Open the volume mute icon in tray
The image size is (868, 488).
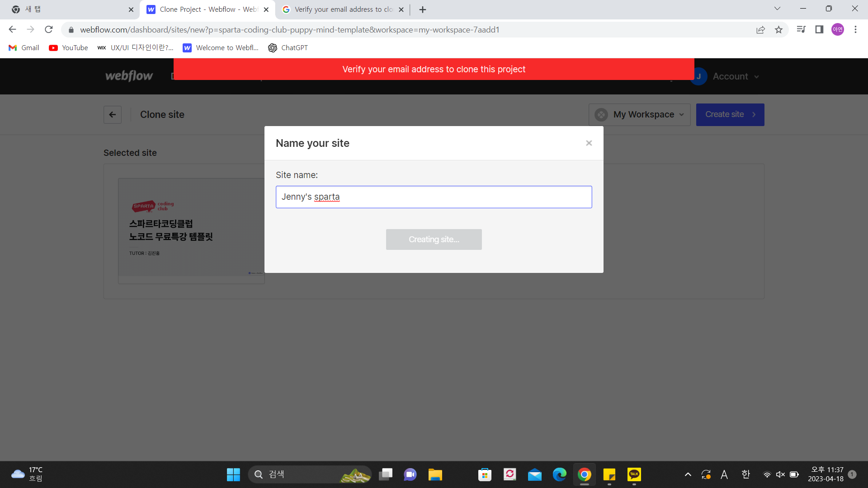click(780, 474)
